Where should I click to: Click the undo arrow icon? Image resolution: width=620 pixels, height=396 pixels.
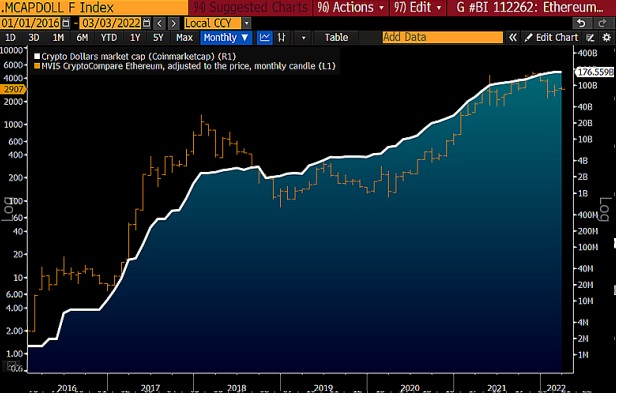point(581,23)
